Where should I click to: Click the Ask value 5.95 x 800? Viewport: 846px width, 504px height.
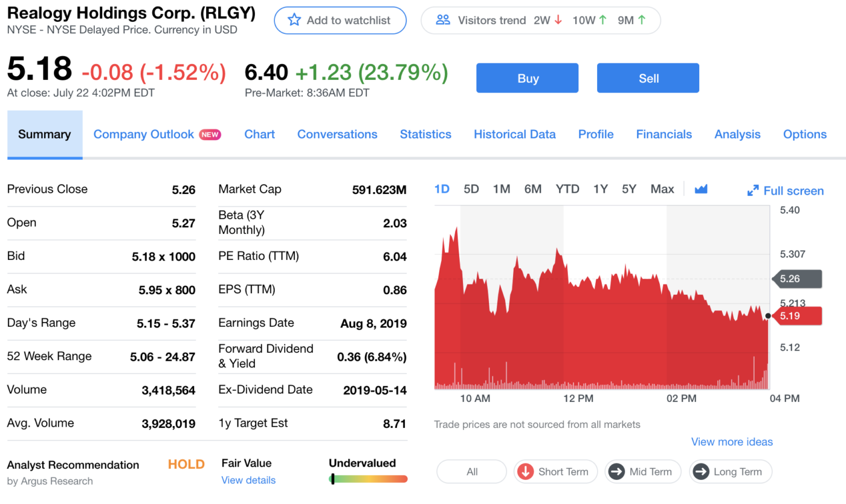click(167, 290)
